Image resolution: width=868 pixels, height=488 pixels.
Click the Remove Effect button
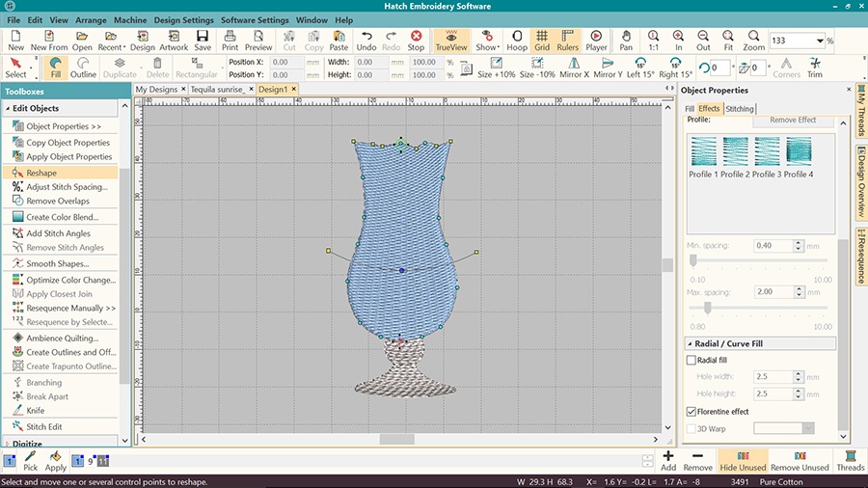[x=793, y=121]
